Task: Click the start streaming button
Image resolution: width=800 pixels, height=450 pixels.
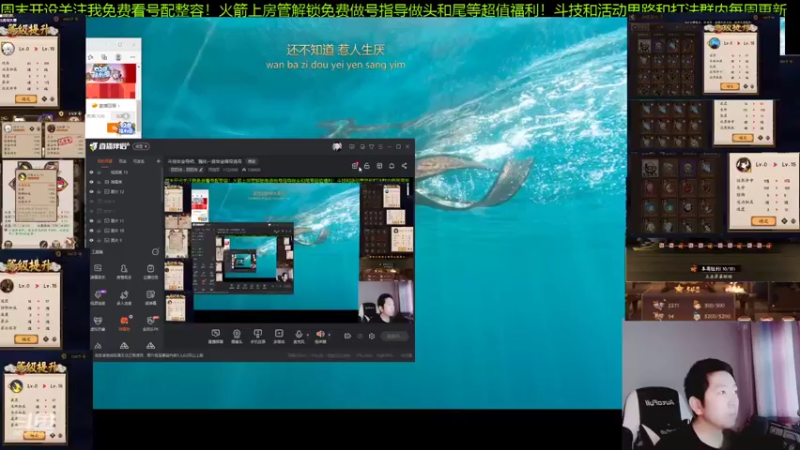Action: 394,336
